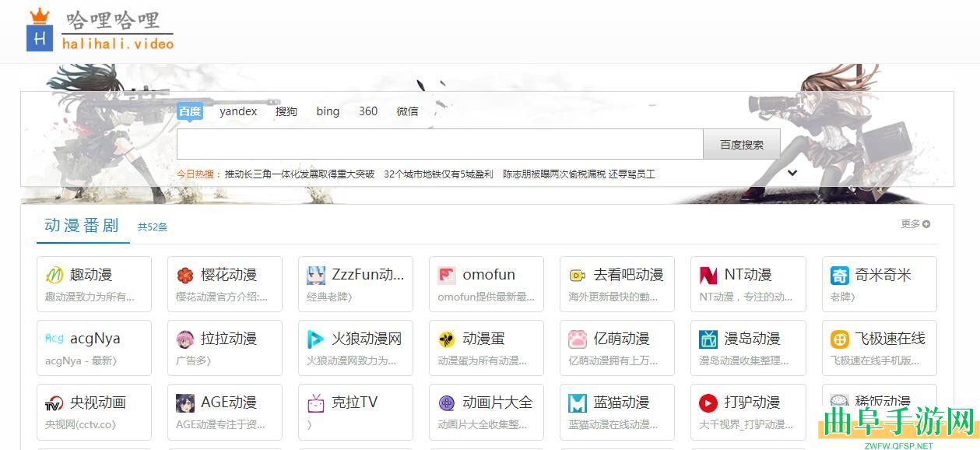
Task: Click the 更多 link
Action: 911,224
